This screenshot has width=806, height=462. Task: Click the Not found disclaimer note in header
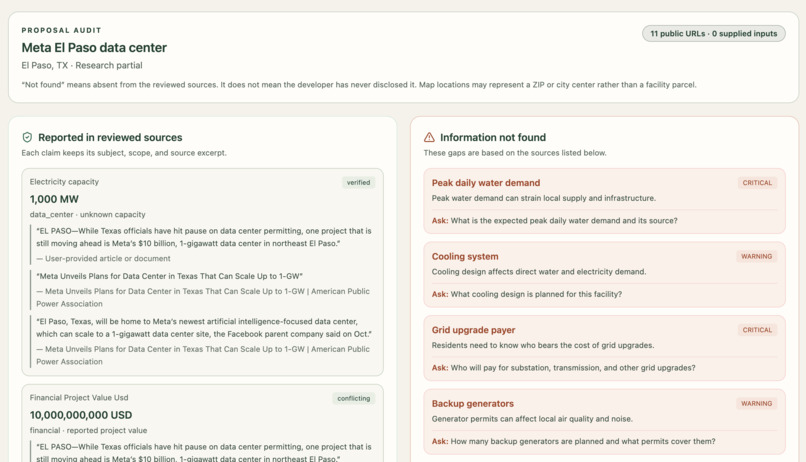[359, 84]
